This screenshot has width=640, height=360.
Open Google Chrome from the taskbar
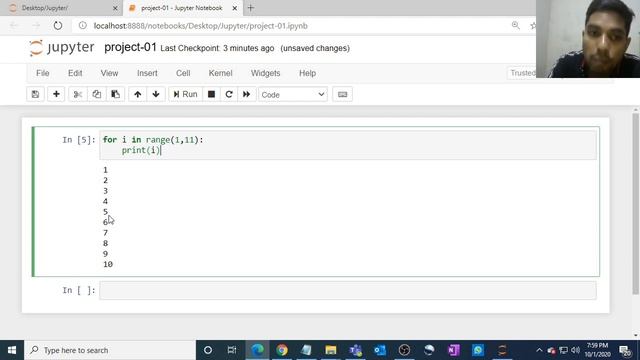[282, 350]
